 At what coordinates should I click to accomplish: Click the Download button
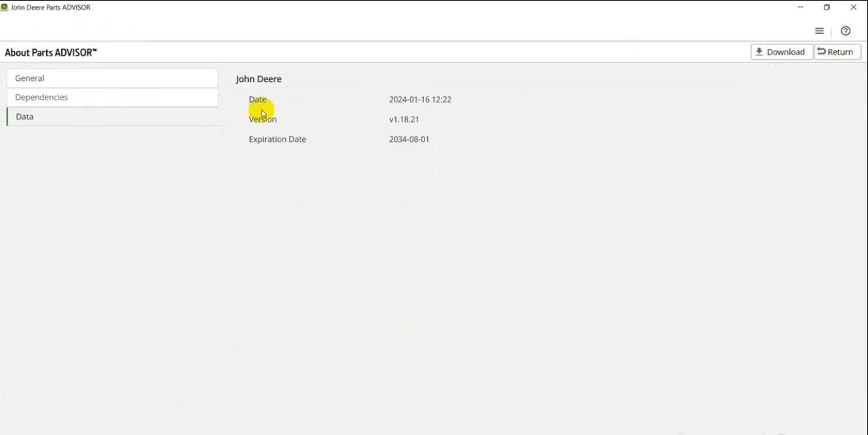click(x=781, y=52)
